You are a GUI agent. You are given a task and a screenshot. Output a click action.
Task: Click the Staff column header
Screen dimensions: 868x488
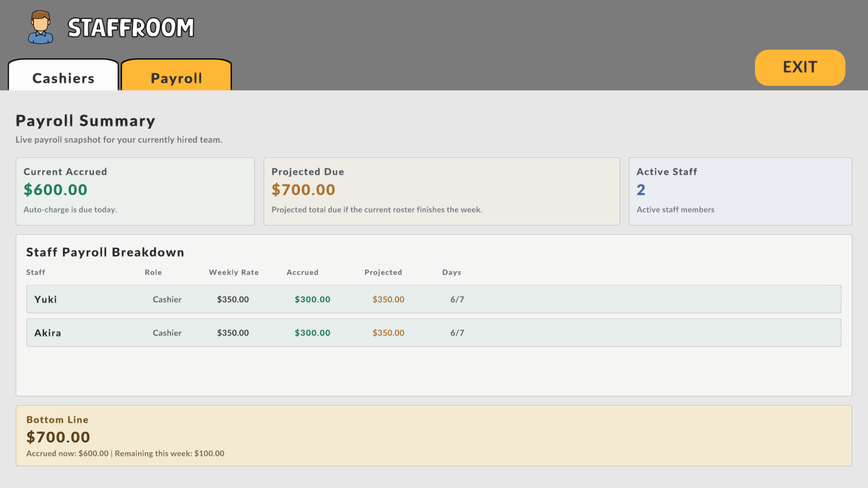tap(36, 272)
